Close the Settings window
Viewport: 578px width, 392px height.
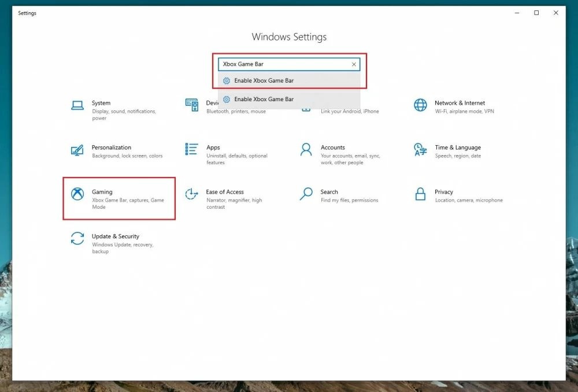(556, 13)
